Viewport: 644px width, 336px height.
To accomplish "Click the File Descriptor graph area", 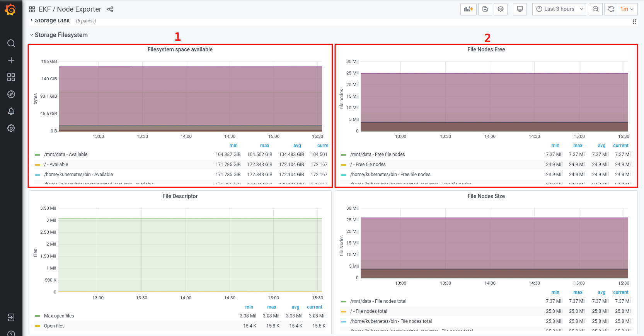I will (x=190, y=250).
